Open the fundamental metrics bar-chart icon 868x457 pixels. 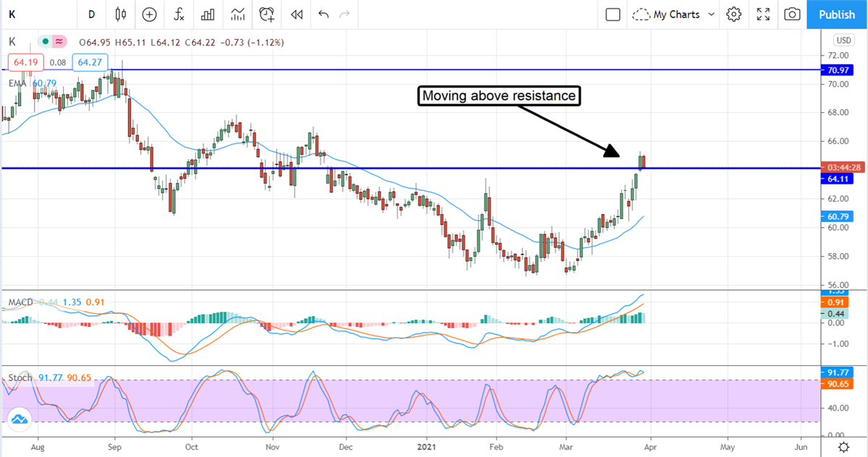point(208,14)
